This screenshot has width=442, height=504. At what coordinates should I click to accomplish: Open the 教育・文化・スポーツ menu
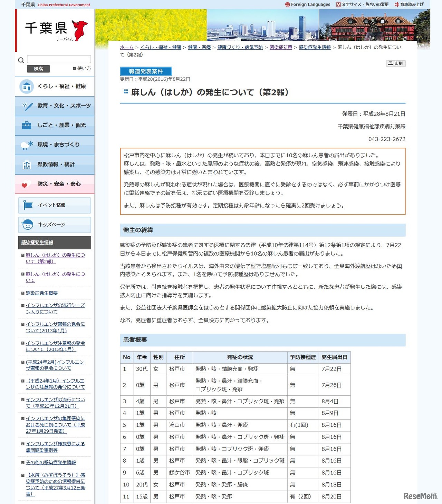(x=55, y=106)
